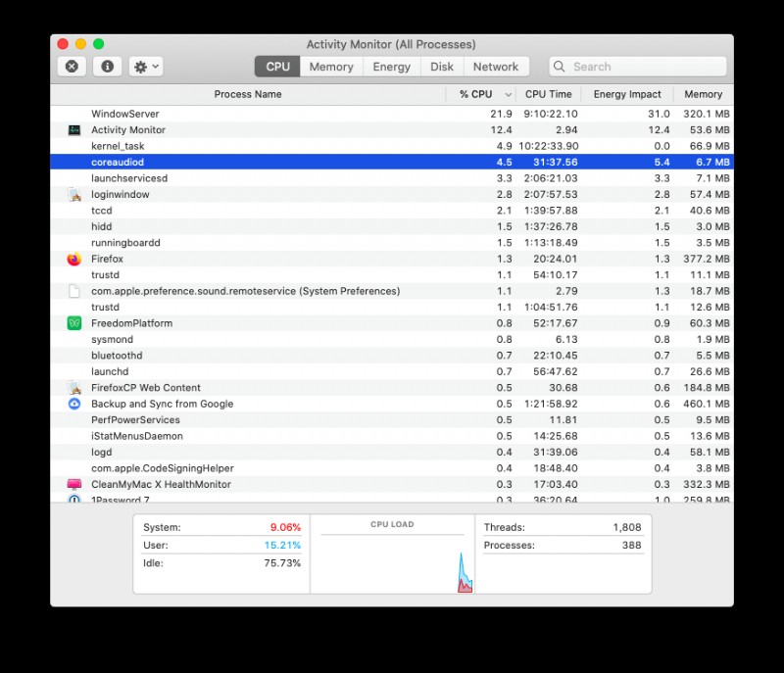Image resolution: width=784 pixels, height=673 pixels.
Task: Click the loginwindow process icon
Action: click(x=74, y=194)
